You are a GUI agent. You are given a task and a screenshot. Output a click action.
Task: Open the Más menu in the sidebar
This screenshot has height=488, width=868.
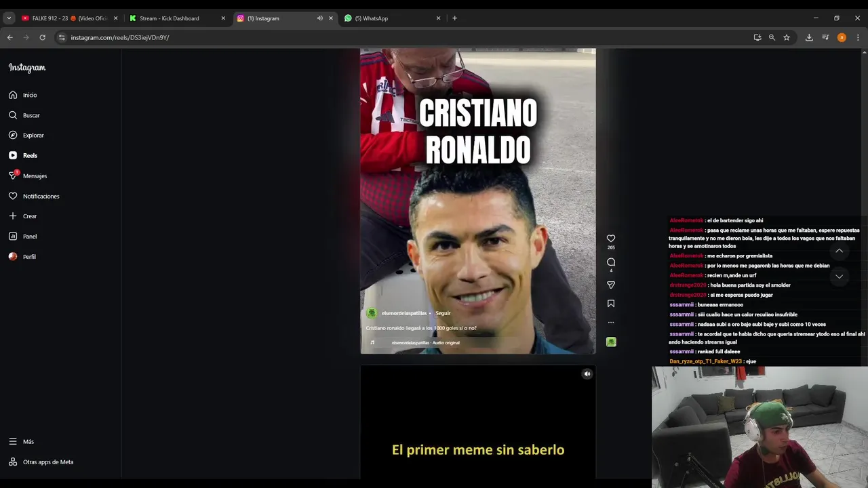point(21,441)
